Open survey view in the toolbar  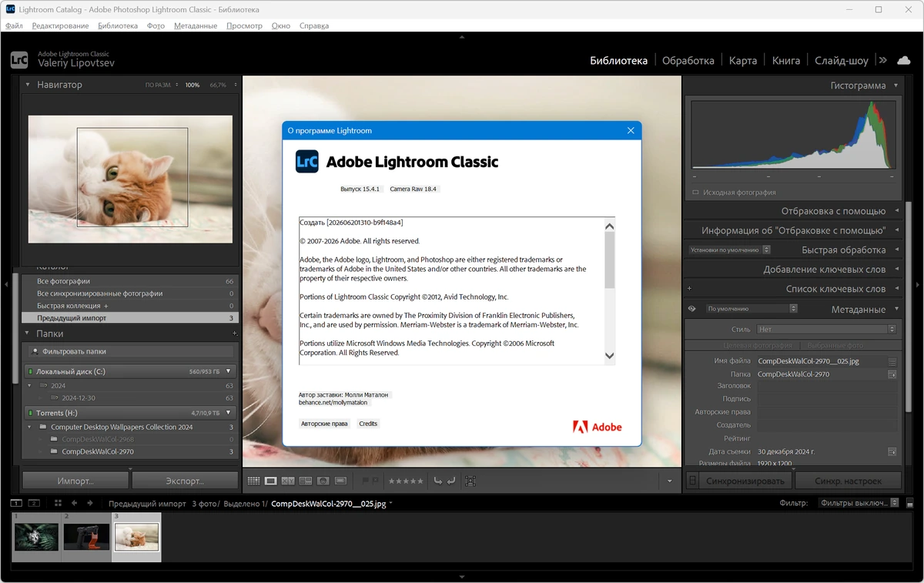(306, 481)
